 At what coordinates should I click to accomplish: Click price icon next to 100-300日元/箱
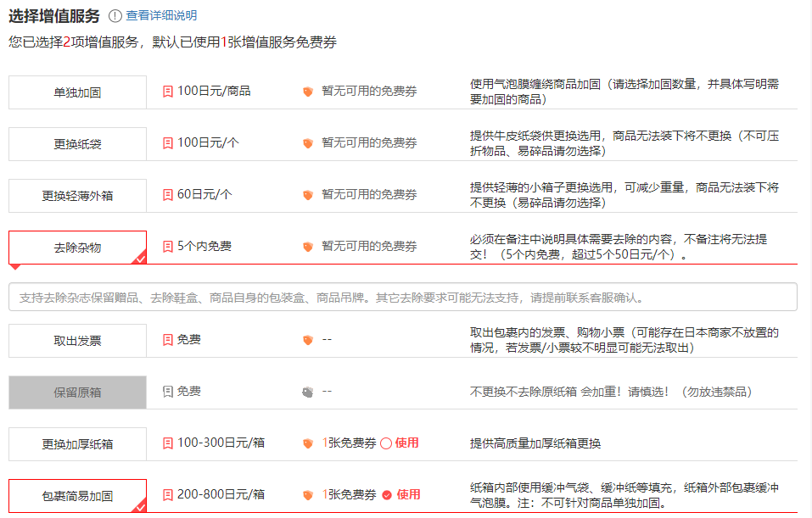[168, 443]
